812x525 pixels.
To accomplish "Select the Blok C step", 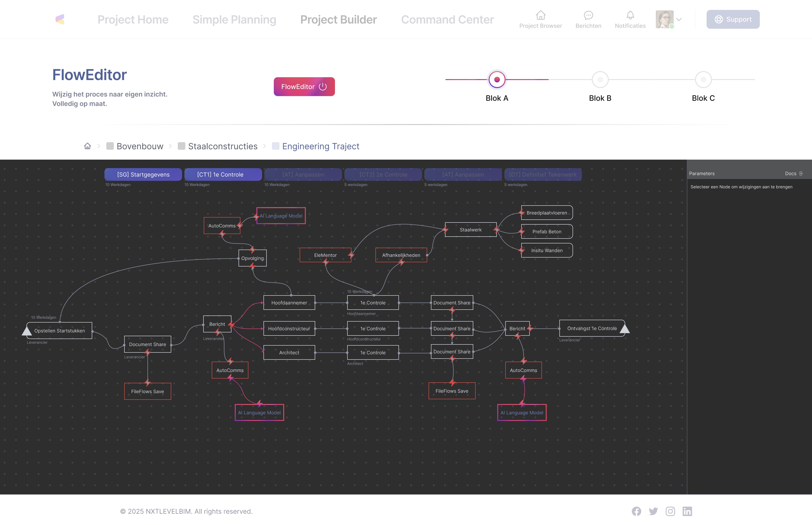I will coord(703,79).
